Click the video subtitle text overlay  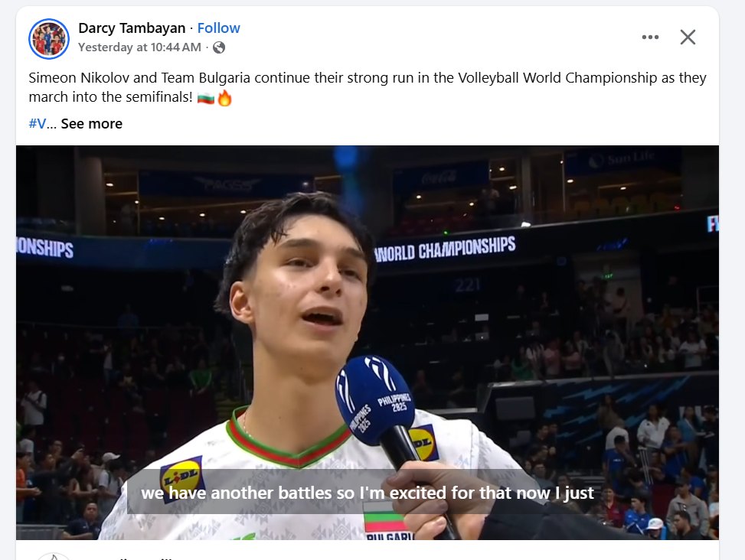(x=368, y=493)
